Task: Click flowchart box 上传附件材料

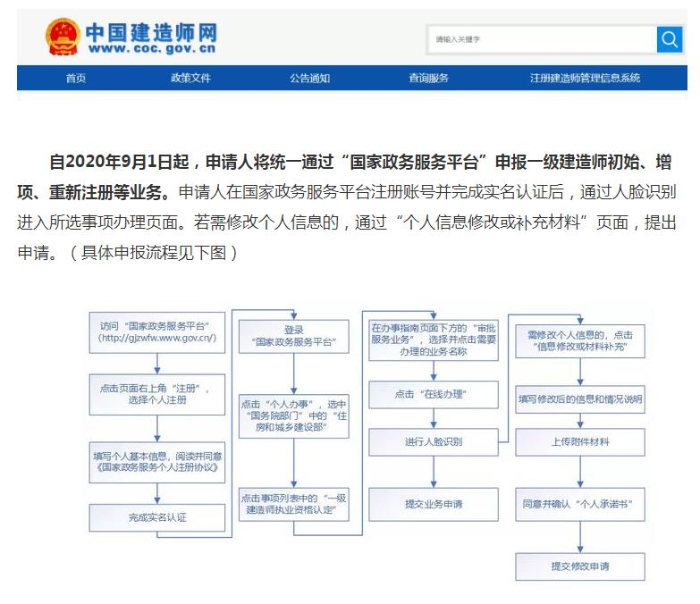Action: [580, 441]
